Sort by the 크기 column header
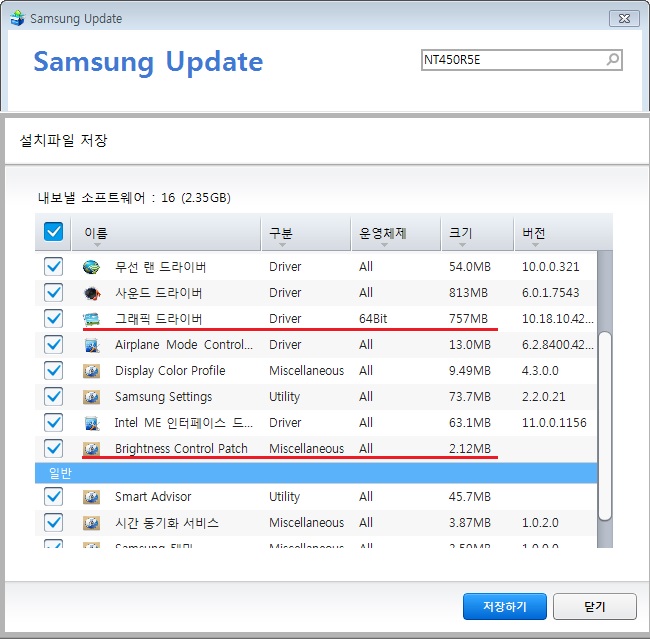Viewport: 650px width, 639px height. coord(477,233)
